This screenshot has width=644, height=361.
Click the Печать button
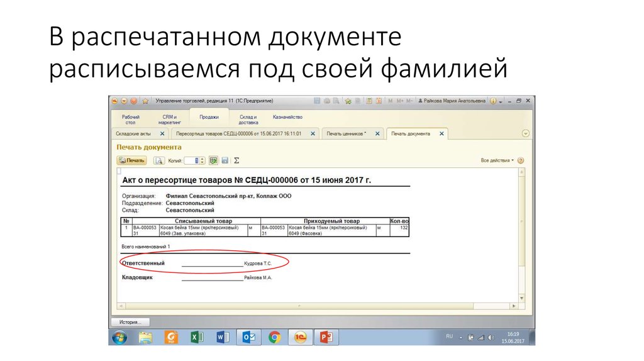click(x=132, y=160)
